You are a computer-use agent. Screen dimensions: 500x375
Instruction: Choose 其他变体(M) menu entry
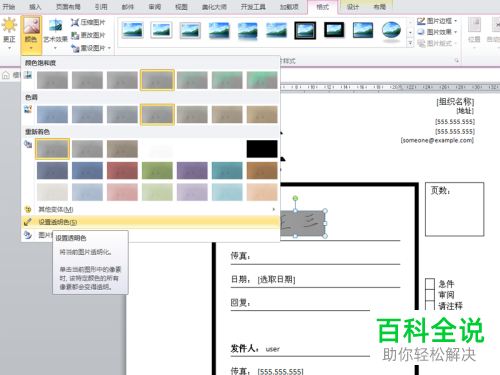coord(150,209)
